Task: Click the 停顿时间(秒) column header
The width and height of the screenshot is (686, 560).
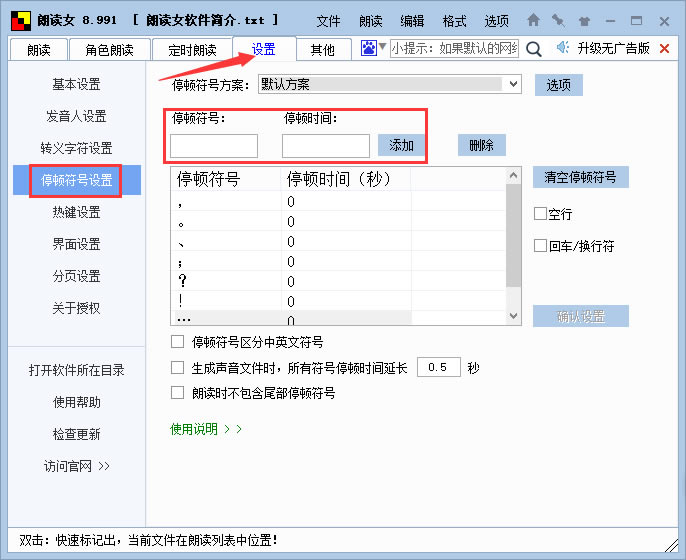Action: tap(346, 179)
